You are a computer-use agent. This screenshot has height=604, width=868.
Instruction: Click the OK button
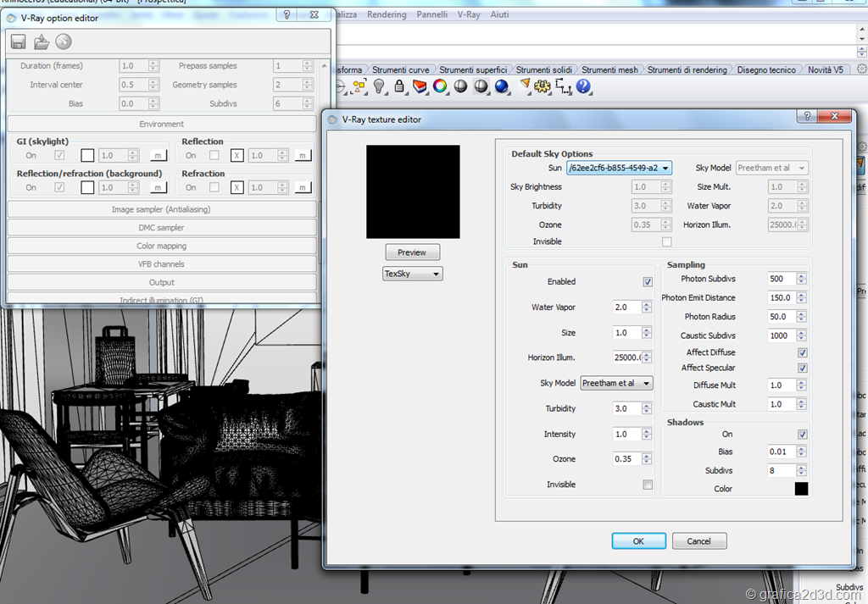click(x=638, y=541)
